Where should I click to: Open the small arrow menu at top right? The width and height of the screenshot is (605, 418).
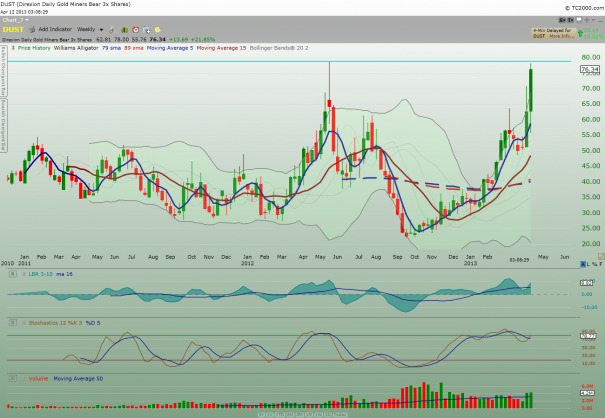tap(593, 20)
